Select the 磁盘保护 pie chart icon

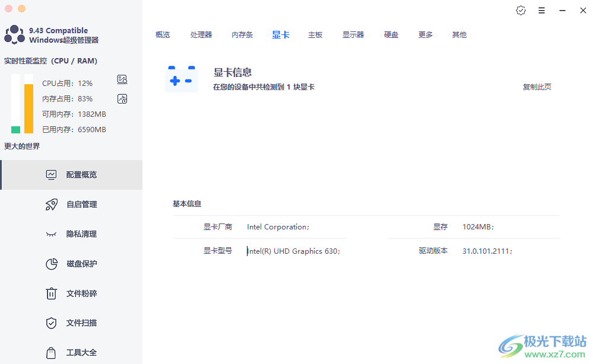coord(52,264)
